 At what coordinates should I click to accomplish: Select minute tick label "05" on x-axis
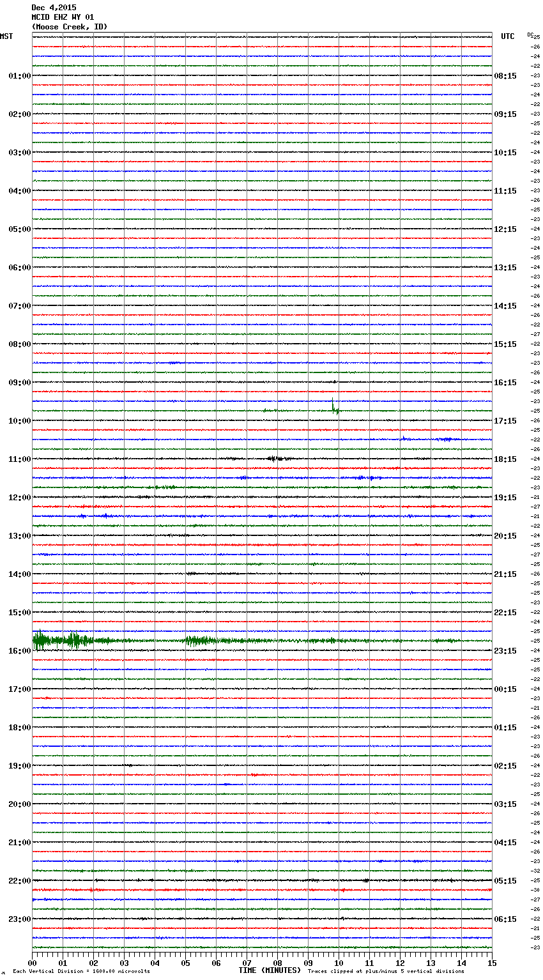click(x=186, y=963)
